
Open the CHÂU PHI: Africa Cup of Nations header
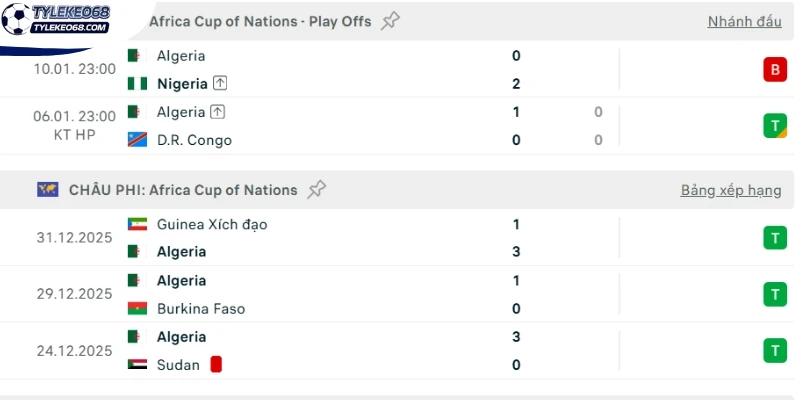183,190
